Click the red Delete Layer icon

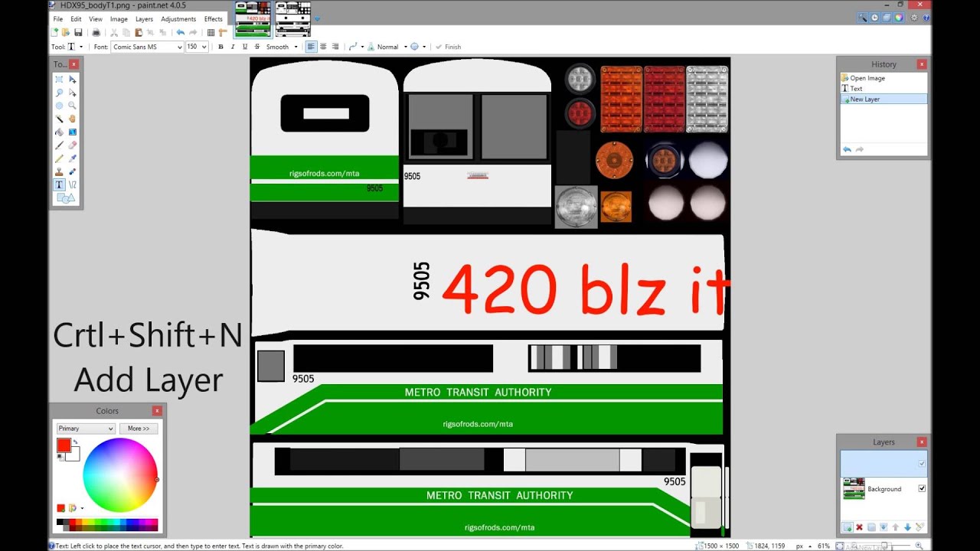[859, 527]
